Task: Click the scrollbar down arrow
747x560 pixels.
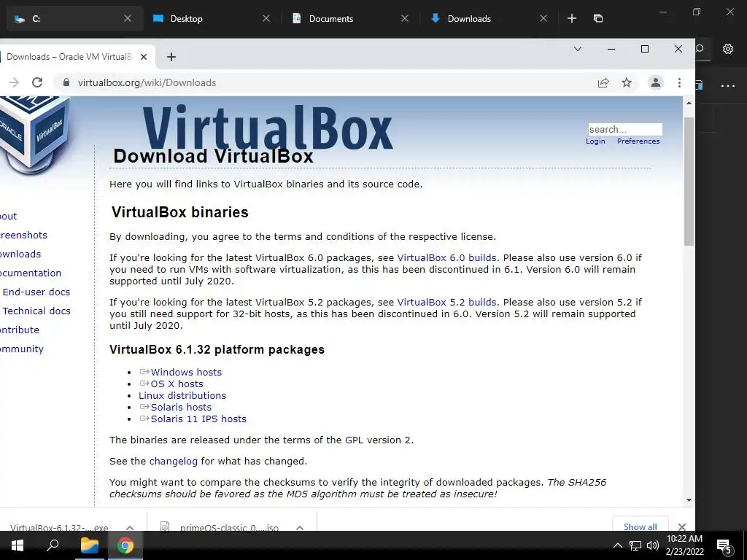Action: 689,500
